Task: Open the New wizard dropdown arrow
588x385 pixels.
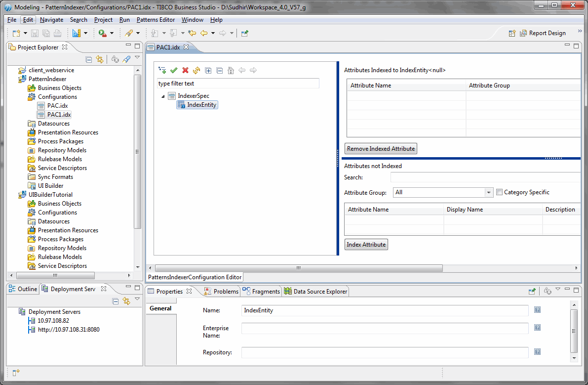Action: click(x=25, y=33)
